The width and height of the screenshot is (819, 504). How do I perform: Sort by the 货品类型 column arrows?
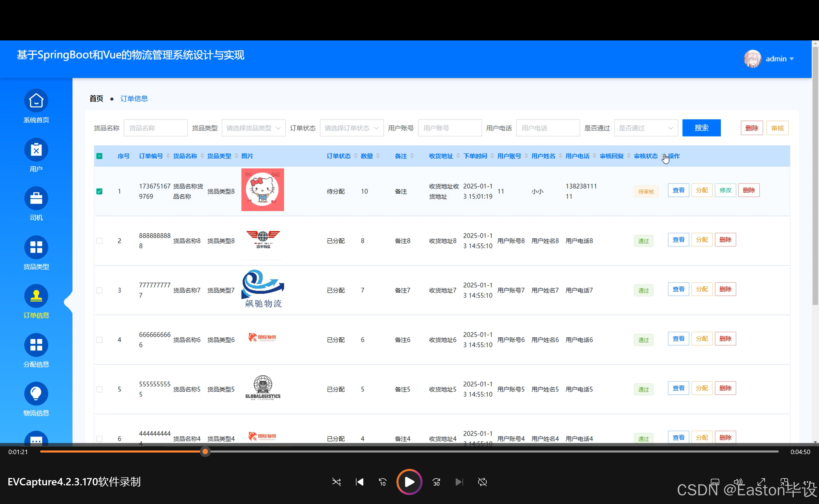click(236, 156)
